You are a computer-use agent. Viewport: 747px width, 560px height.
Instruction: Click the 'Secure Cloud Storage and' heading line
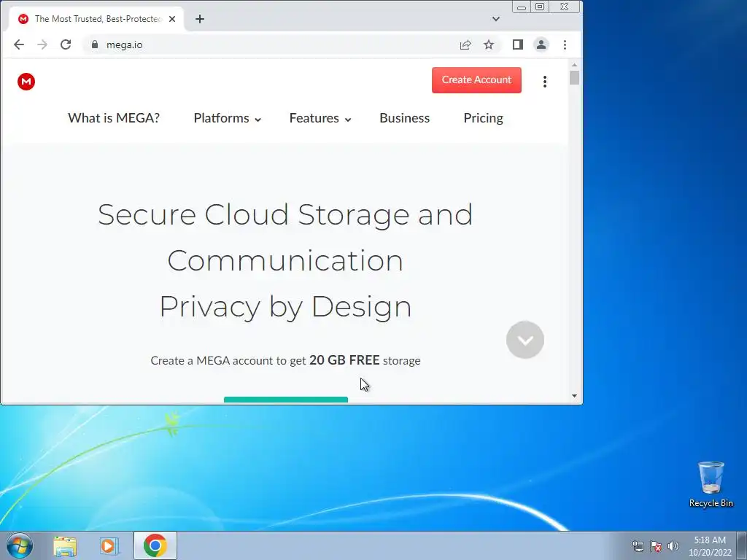(285, 214)
